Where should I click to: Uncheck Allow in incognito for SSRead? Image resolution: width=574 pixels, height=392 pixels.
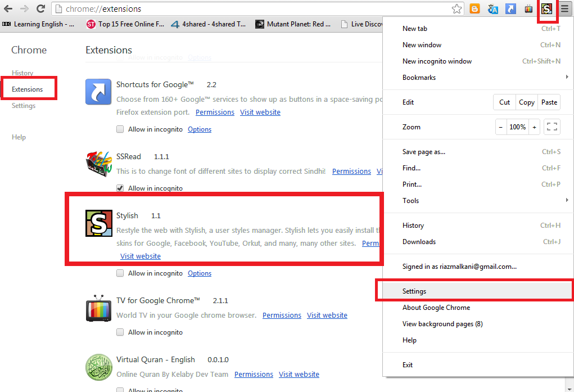pyautogui.click(x=120, y=188)
